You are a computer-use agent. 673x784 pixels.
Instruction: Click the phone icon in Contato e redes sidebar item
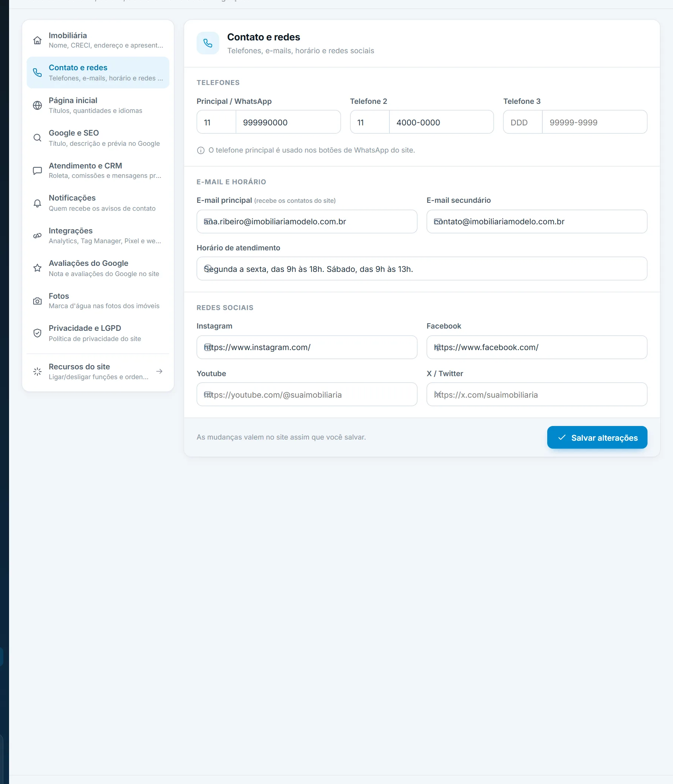pos(37,73)
